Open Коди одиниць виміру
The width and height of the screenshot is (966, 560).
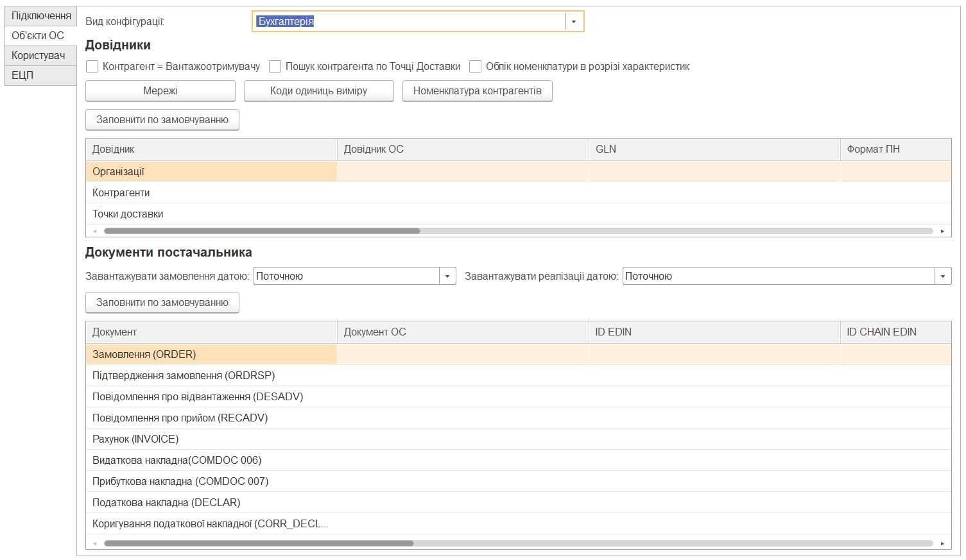click(x=319, y=90)
